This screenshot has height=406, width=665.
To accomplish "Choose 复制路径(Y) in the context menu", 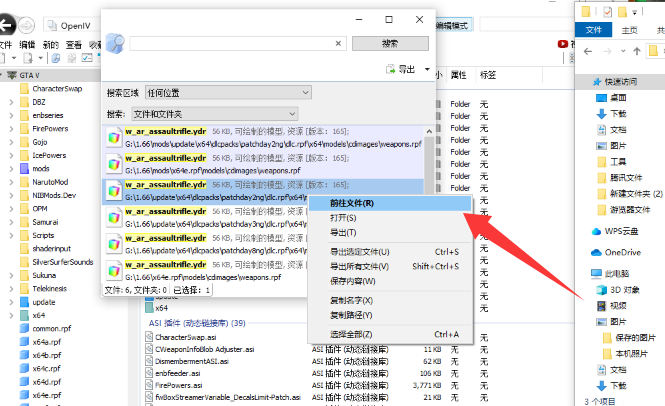I will point(390,315).
